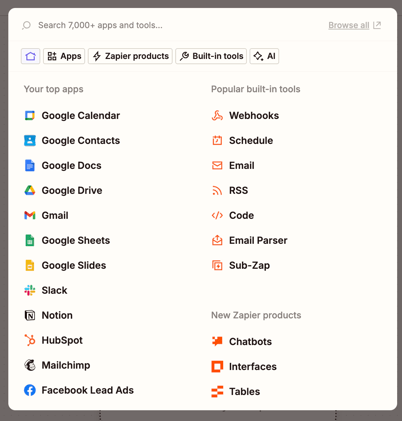
Task: Select the AI filter tab
Action: [264, 56]
